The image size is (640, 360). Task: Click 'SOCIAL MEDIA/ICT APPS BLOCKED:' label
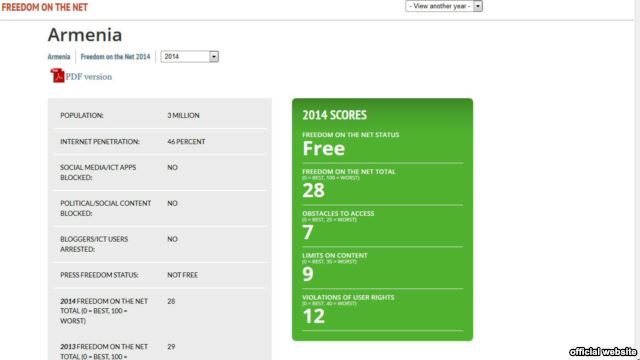pyautogui.click(x=98, y=173)
